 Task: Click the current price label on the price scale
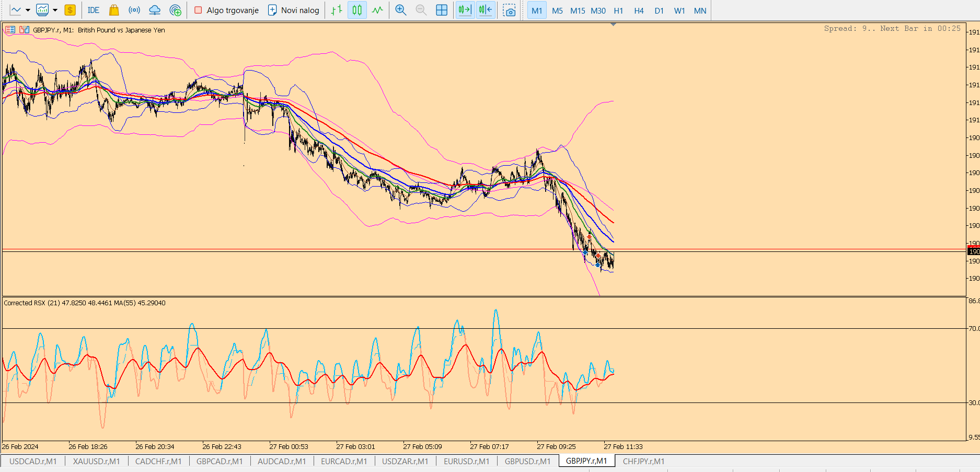click(974, 251)
